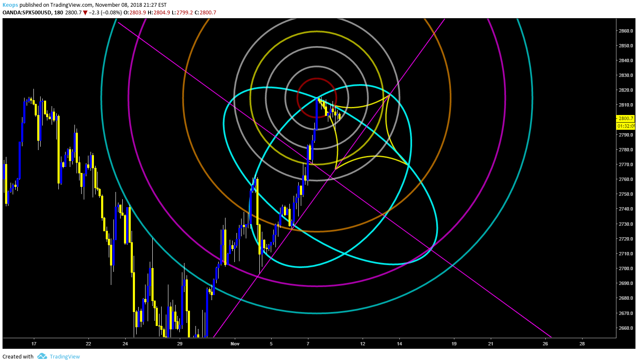
Task: Click the 2830.0 price axis label
Action: click(626, 75)
